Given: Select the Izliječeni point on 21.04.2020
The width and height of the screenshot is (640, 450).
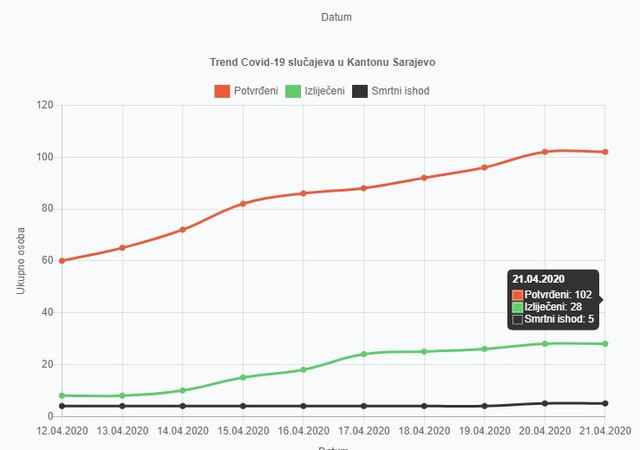Looking at the screenshot, I should click(605, 344).
